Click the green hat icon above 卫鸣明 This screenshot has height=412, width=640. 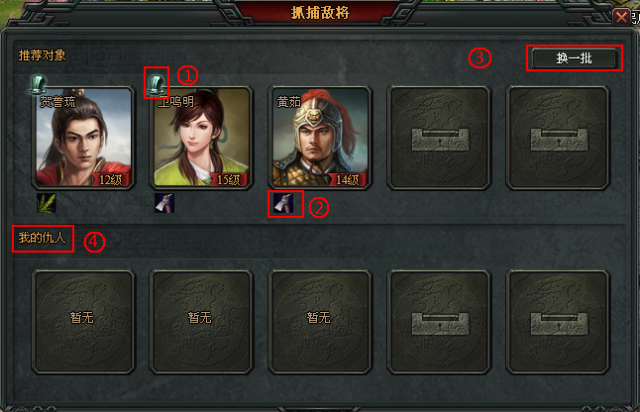156,84
